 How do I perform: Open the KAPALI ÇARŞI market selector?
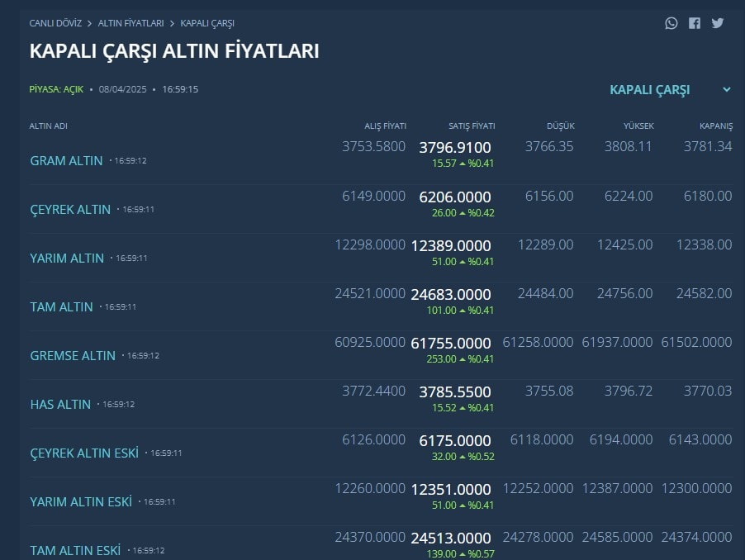650,90
